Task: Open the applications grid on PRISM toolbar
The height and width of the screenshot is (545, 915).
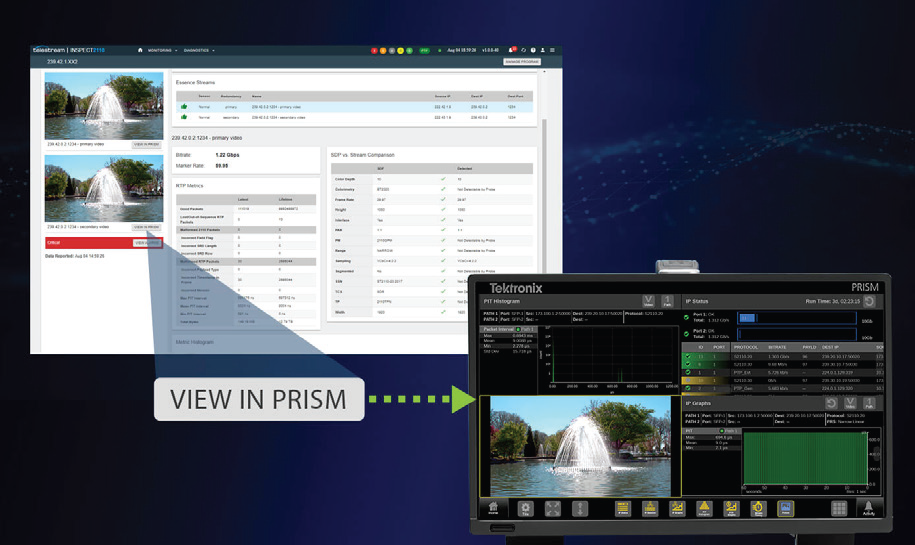Action: pyautogui.click(x=839, y=508)
